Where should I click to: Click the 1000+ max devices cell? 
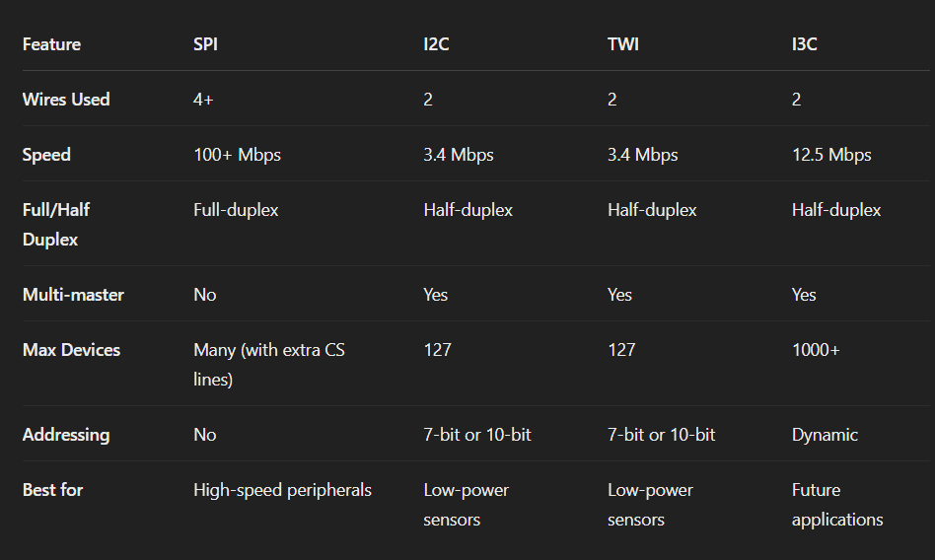(x=815, y=349)
